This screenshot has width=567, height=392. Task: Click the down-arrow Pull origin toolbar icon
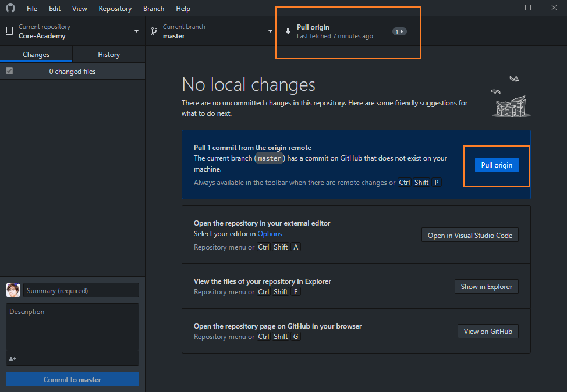pyautogui.click(x=288, y=31)
